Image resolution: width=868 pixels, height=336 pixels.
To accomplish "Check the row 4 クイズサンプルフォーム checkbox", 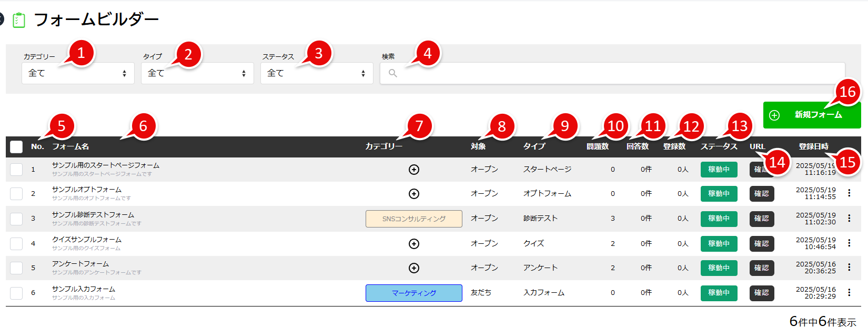I will point(16,244).
